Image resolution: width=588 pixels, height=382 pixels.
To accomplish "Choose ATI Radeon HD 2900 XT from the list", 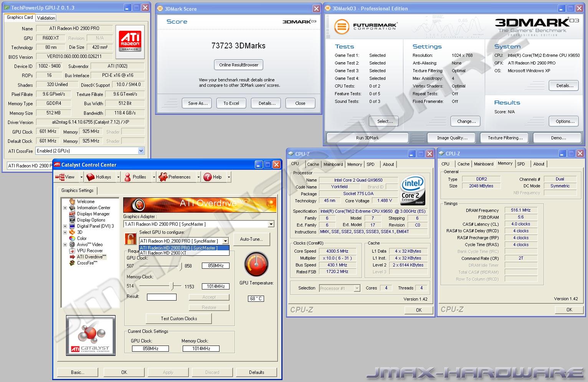I will click(184, 253).
